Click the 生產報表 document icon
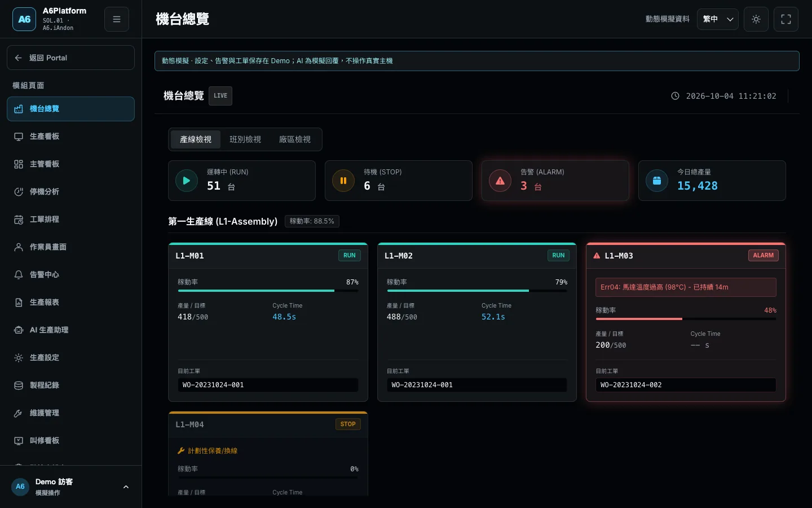 coord(19,303)
